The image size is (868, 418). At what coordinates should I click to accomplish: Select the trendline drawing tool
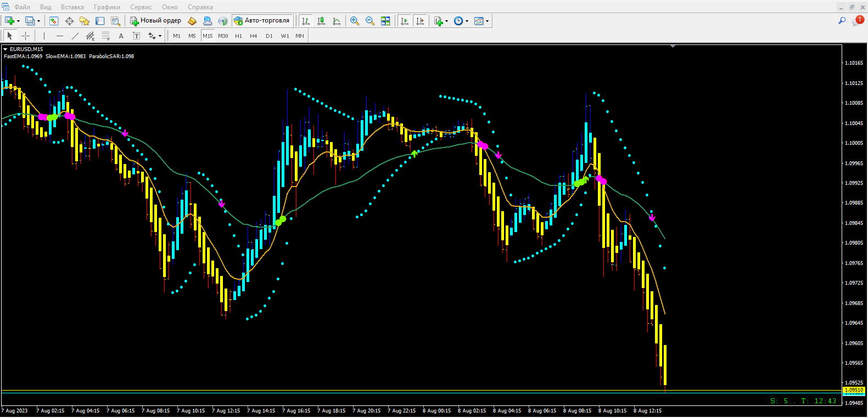75,36
